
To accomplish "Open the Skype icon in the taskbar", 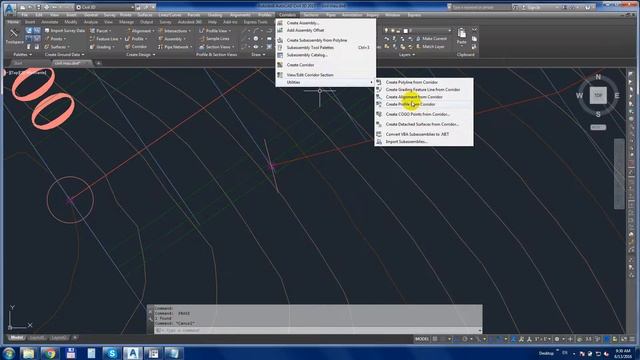I will [x=111, y=353].
